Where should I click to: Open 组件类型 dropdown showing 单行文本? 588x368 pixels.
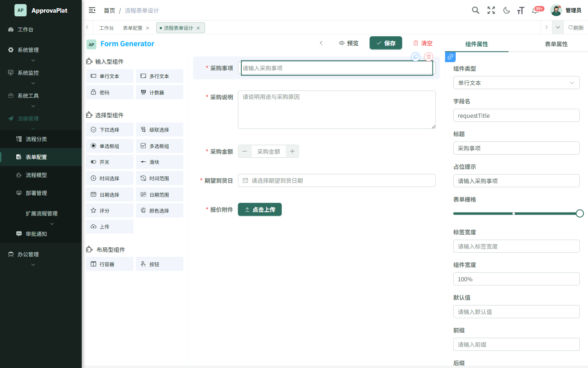point(516,83)
